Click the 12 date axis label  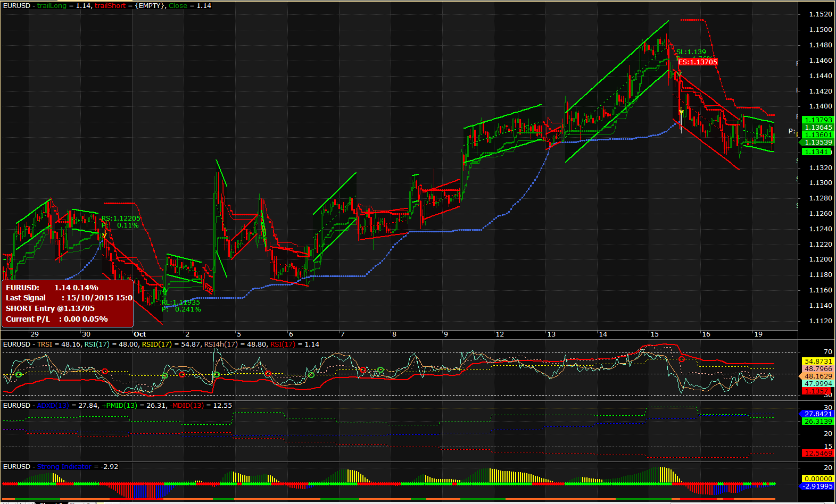pos(500,334)
